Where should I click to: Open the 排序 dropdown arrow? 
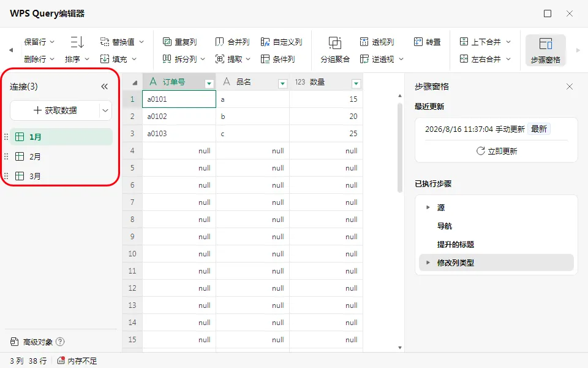86,59
